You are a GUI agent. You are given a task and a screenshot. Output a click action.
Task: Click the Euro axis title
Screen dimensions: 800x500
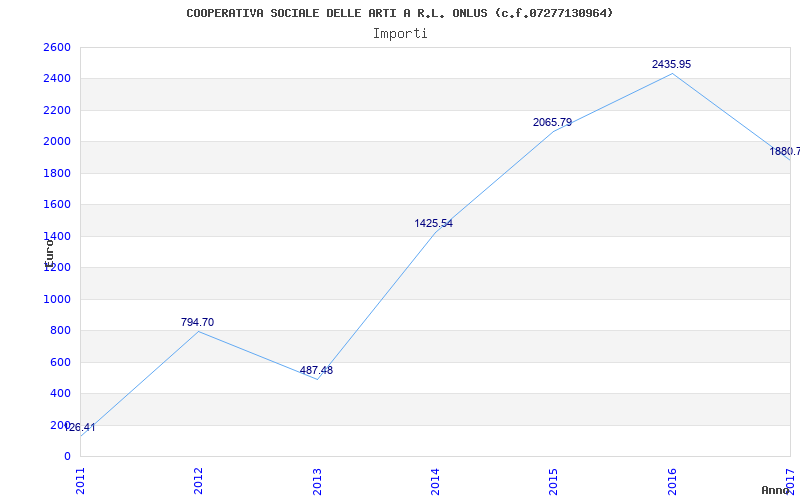tap(49, 254)
